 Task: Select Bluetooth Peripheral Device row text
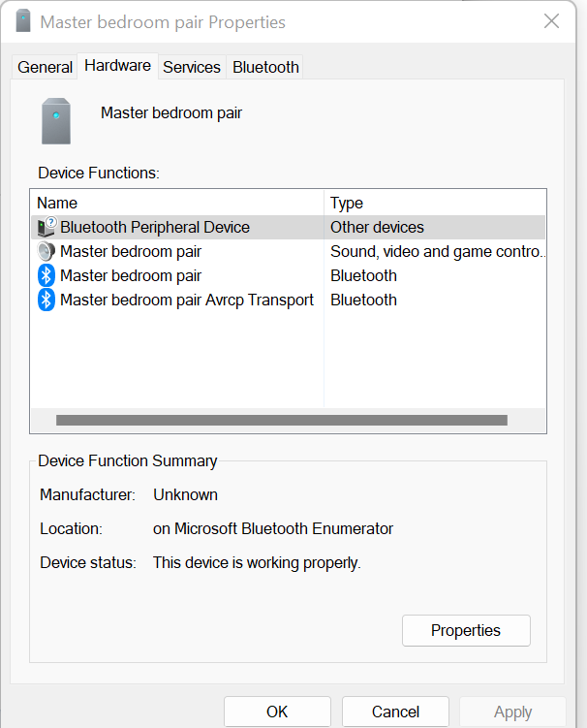(x=155, y=227)
